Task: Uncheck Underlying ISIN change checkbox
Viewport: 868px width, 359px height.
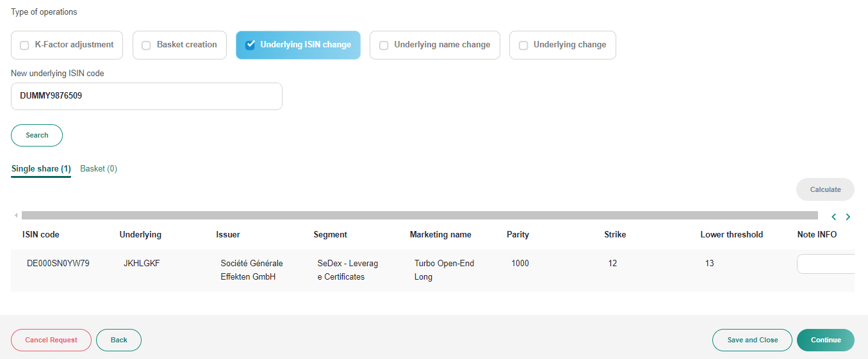Action: [250, 45]
